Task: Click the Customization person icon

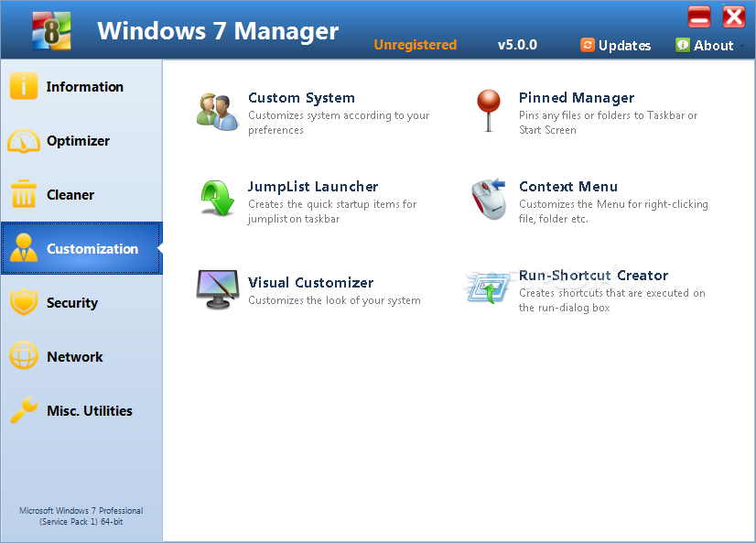Action: click(24, 248)
